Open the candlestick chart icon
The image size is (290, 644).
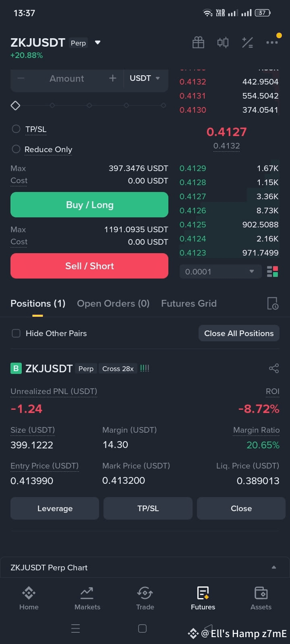223,42
